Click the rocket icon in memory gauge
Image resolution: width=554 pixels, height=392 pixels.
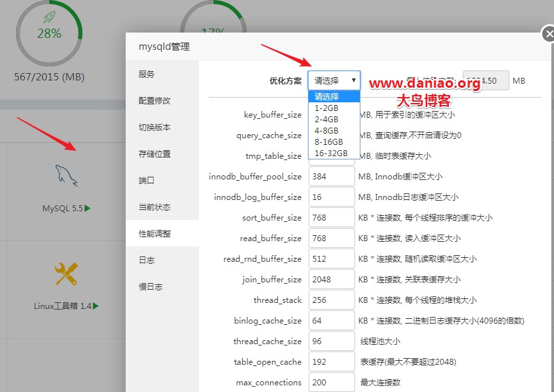pos(49,17)
